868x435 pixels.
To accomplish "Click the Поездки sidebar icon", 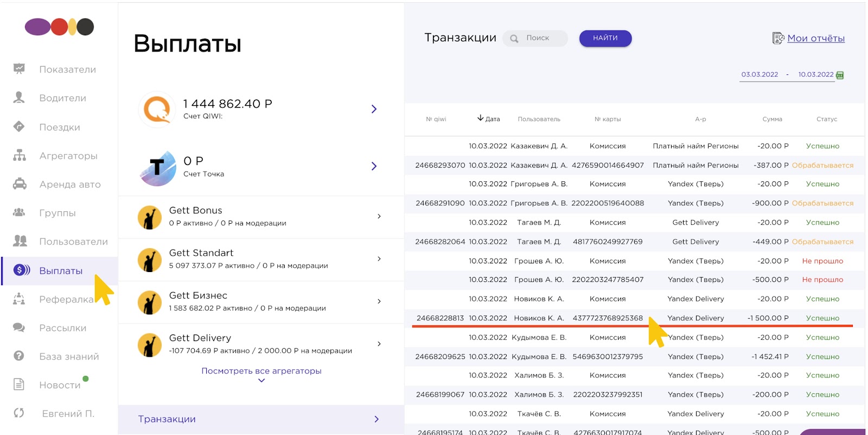I will [19, 127].
